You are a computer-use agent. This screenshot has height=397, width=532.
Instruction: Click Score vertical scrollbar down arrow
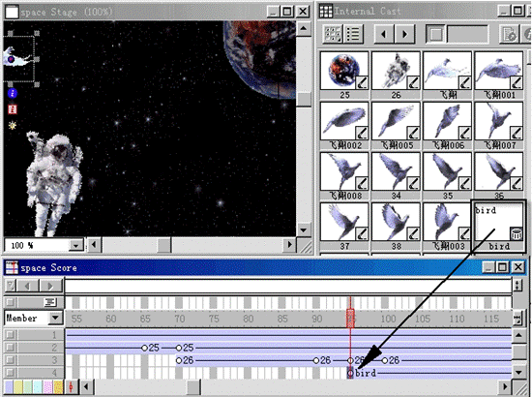[518, 373]
